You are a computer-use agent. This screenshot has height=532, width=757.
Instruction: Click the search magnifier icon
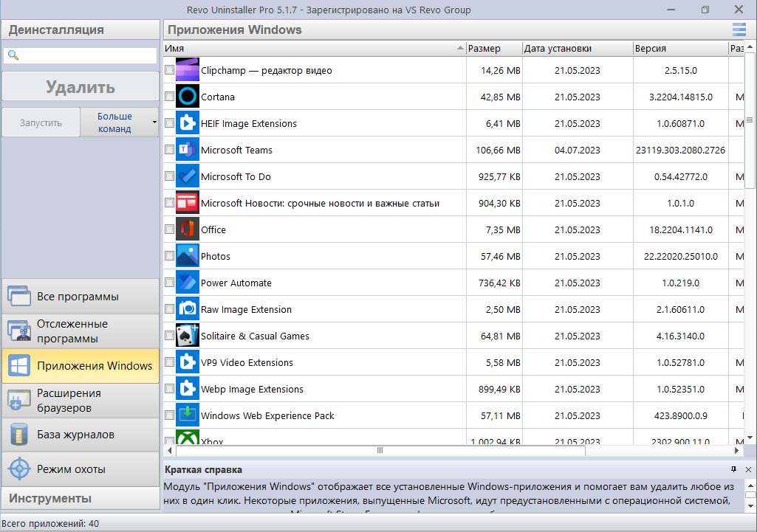13,55
